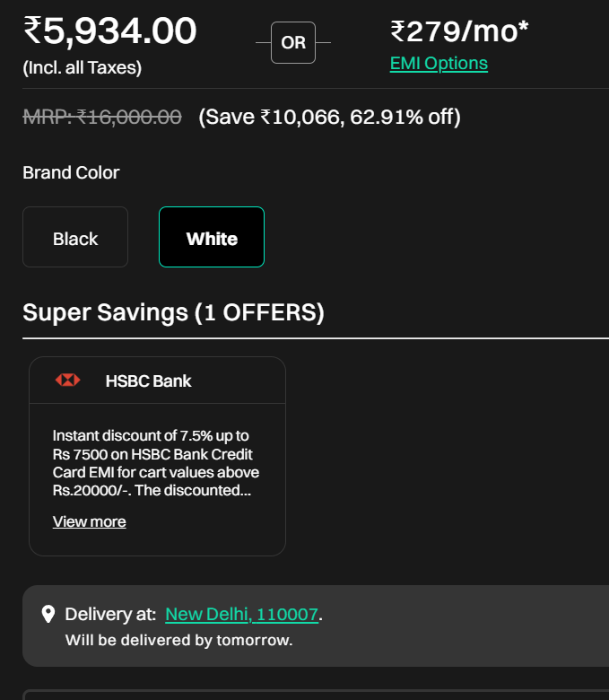Click the Save ₹10,066 discount text
Image resolution: width=609 pixels, height=700 pixels.
click(x=329, y=117)
